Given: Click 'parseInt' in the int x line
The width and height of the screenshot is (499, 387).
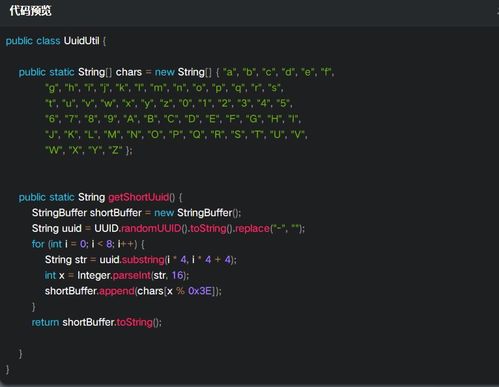Looking at the screenshot, I should click(132, 275).
